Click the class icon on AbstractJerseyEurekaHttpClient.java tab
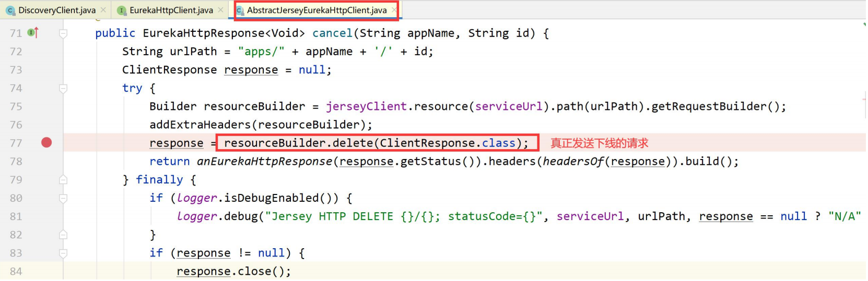Image resolution: width=868 pixels, height=281 pixels. pos(240,10)
